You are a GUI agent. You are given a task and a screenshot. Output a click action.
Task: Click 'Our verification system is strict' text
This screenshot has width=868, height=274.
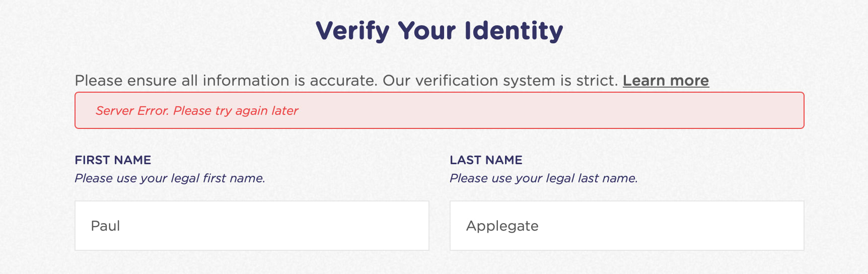[x=500, y=81]
